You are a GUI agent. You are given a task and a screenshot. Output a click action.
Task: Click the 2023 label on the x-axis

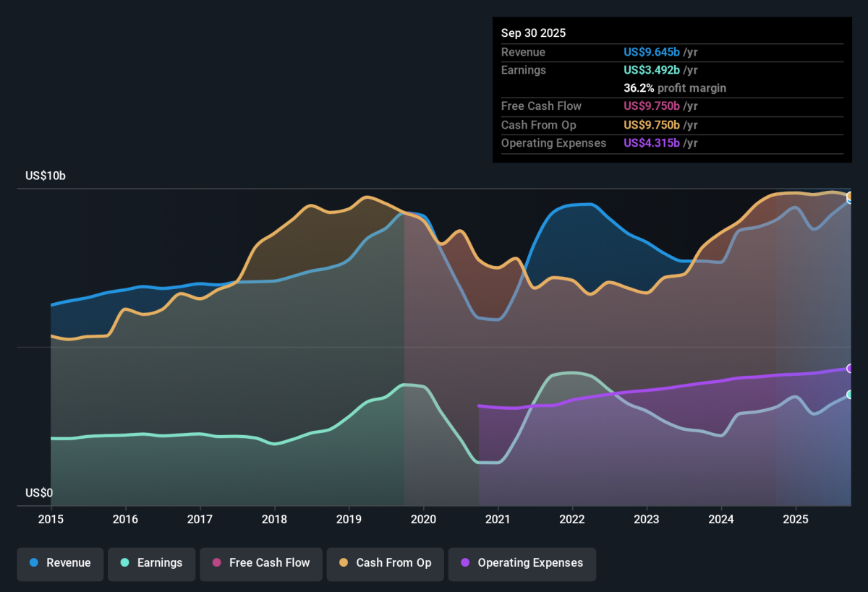(x=646, y=519)
